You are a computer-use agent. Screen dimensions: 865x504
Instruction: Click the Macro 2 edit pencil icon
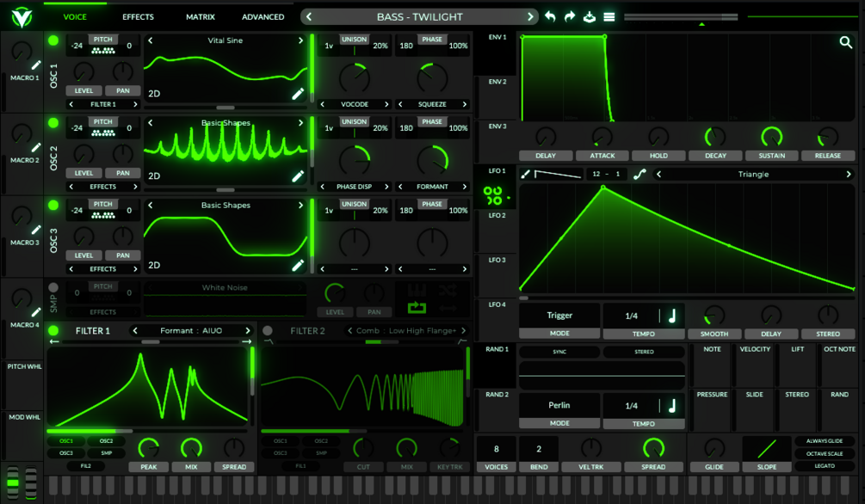[36, 147]
